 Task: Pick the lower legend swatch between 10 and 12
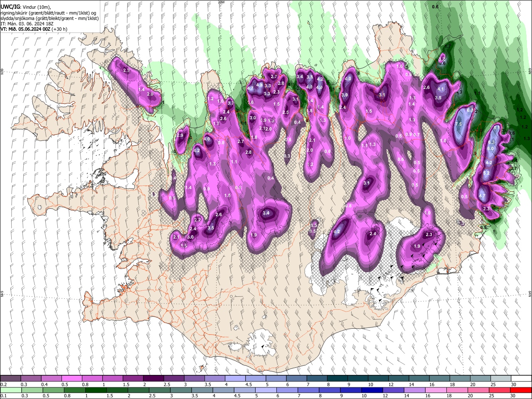pyautogui.click(x=372, y=390)
